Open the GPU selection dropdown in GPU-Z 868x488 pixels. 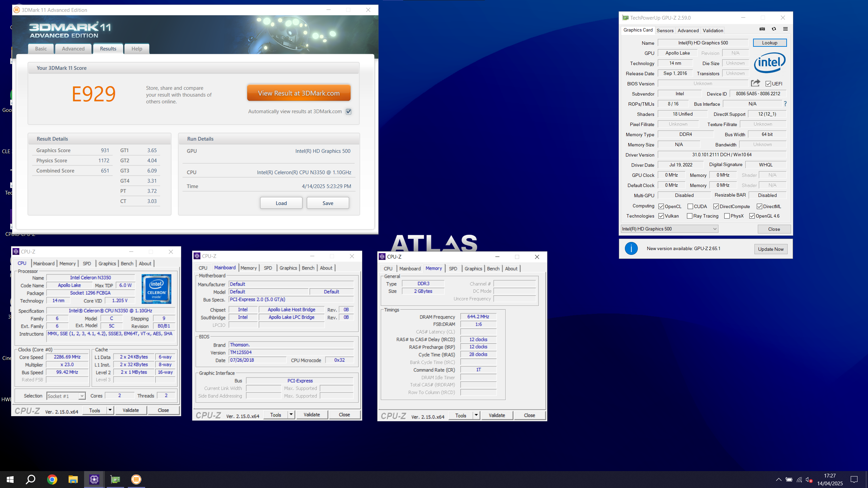[x=669, y=229]
